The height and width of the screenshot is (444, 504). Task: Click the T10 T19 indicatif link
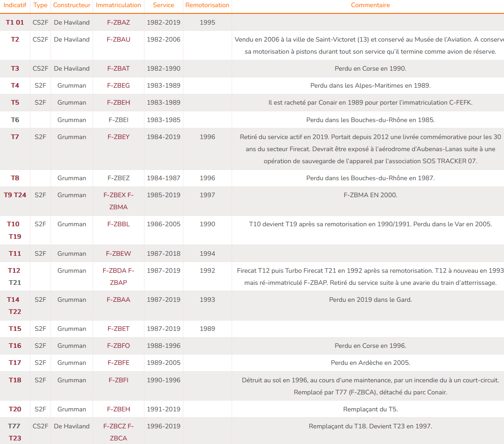15,230
